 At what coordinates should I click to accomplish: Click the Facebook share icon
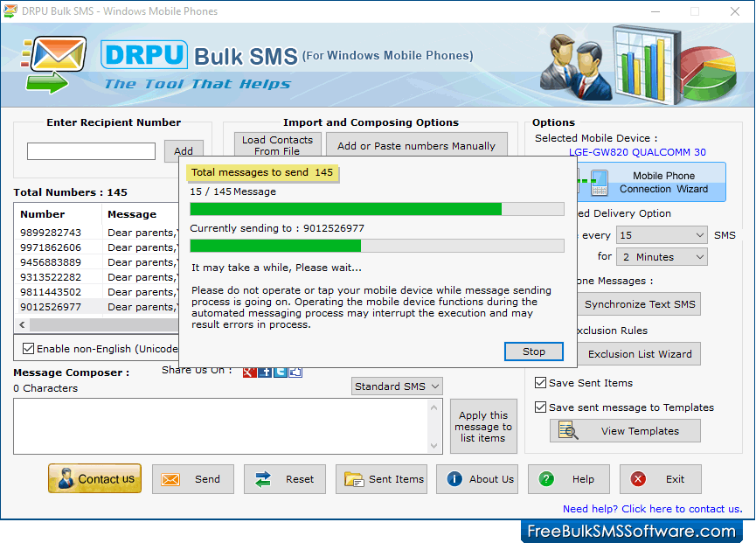pyautogui.click(x=265, y=372)
